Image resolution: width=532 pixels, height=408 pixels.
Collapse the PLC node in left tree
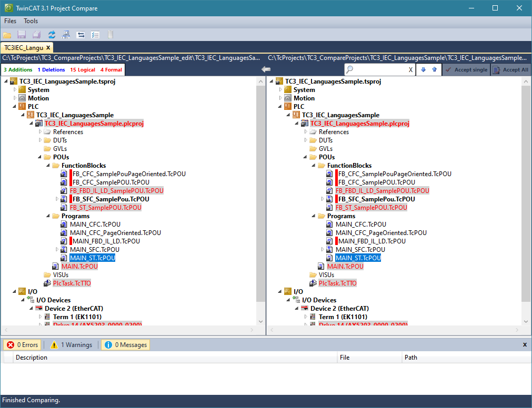[15, 106]
